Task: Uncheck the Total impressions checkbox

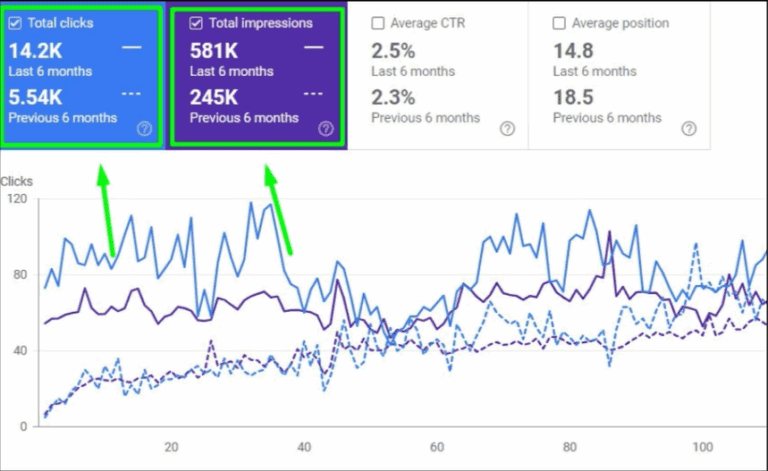Action: coord(196,23)
